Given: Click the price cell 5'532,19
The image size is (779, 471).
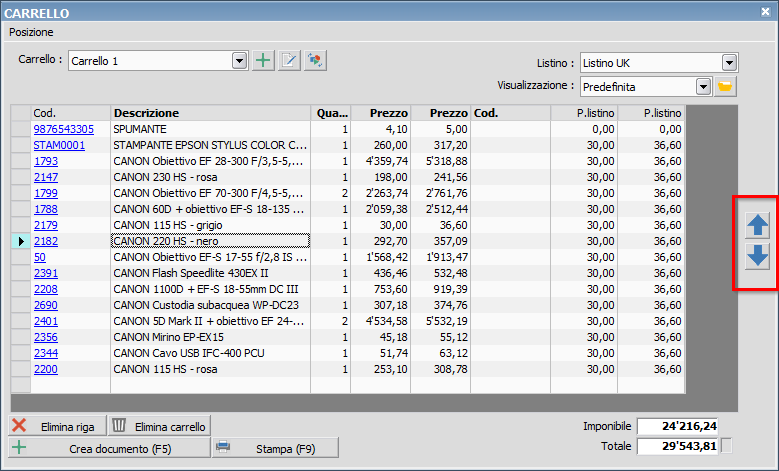Looking at the screenshot, I should 441,321.
